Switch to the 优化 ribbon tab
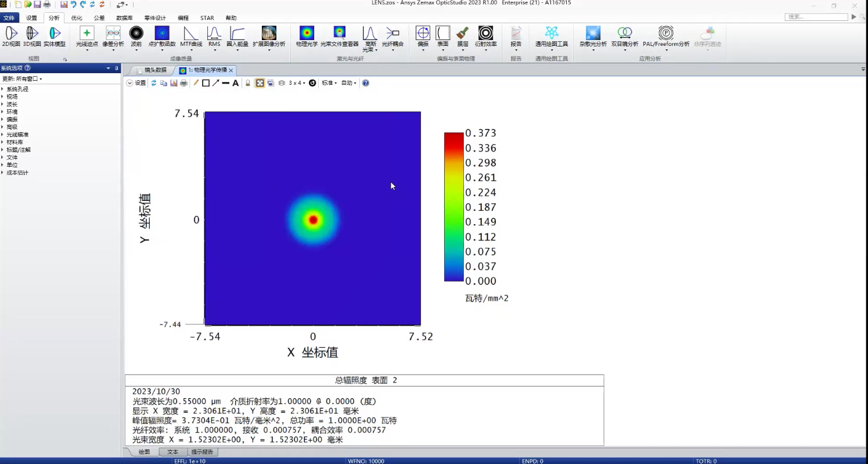Viewport: 868px width, 464px height. (77, 18)
